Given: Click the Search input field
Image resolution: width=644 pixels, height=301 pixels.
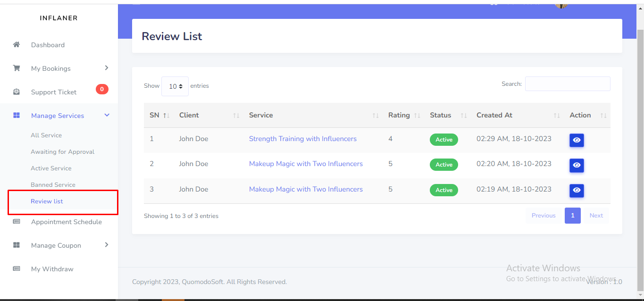Looking at the screenshot, I should coord(567,84).
